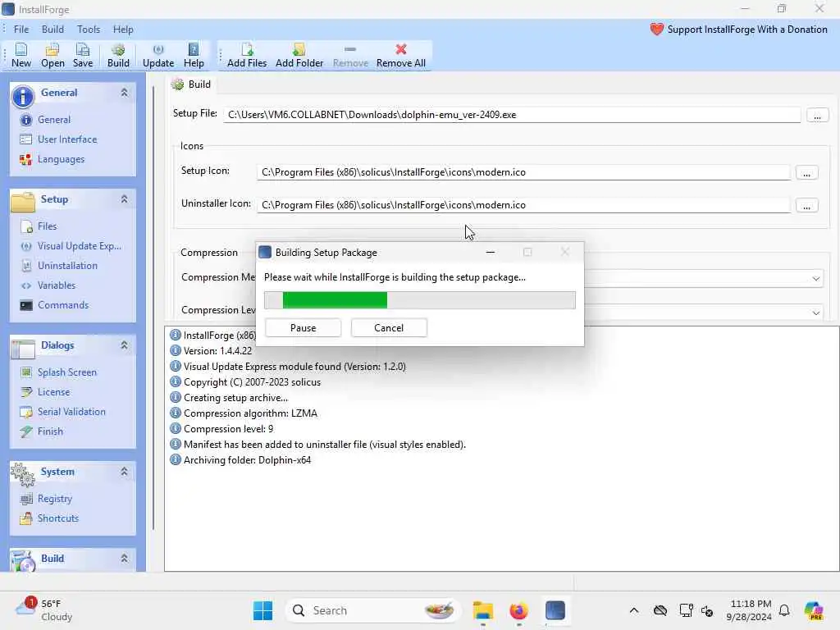
Task: Open the File menu
Action: pos(21,30)
